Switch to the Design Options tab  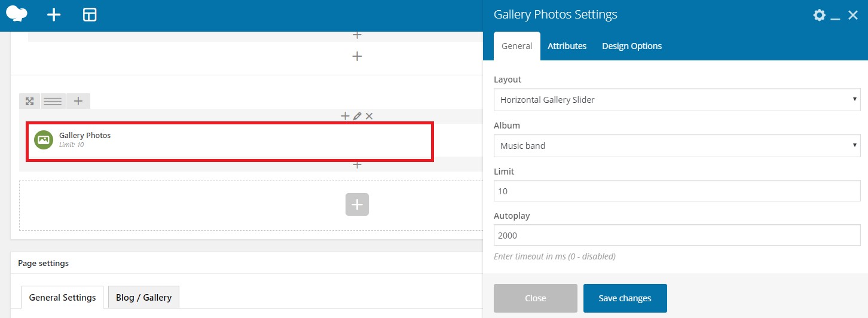[632, 46]
